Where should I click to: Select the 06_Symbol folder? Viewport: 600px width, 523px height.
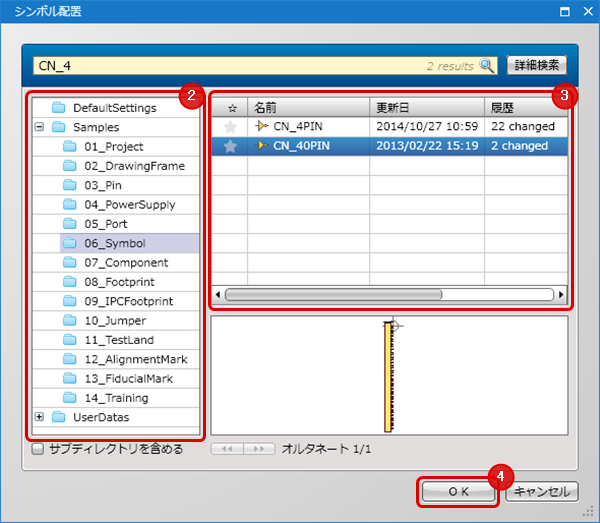pyautogui.click(x=129, y=243)
